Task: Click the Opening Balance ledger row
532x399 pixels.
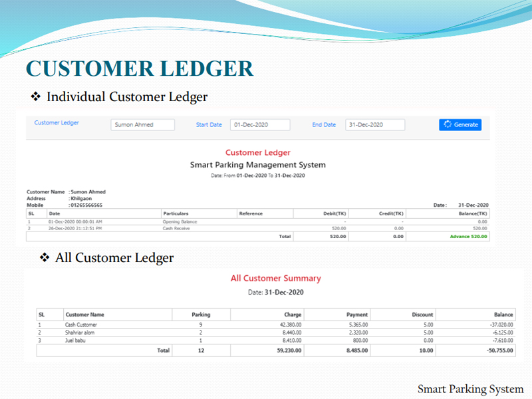Action: 180,221
